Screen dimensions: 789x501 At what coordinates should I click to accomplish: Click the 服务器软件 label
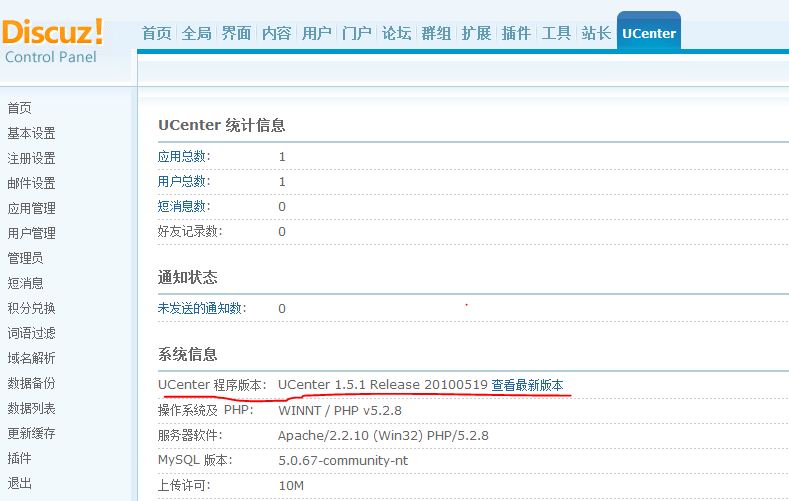tap(190, 436)
